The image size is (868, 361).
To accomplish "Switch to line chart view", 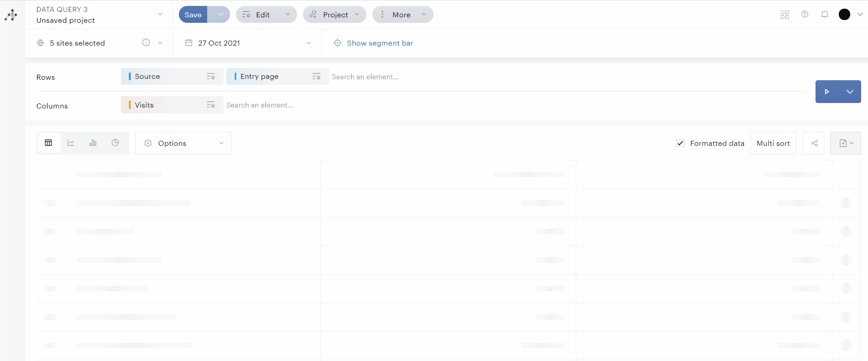I will click(x=71, y=143).
